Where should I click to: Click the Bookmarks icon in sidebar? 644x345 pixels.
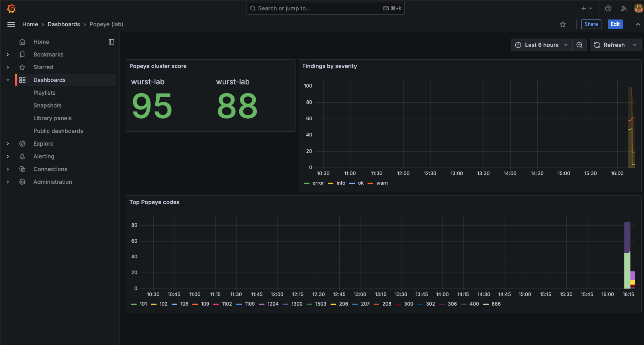(x=22, y=55)
